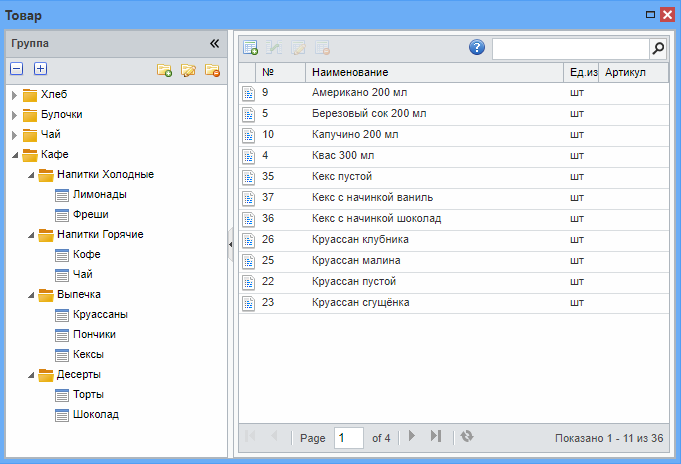Viewport: 681px width, 464px height.
Task: Select the Круассаны group
Action: (99, 314)
